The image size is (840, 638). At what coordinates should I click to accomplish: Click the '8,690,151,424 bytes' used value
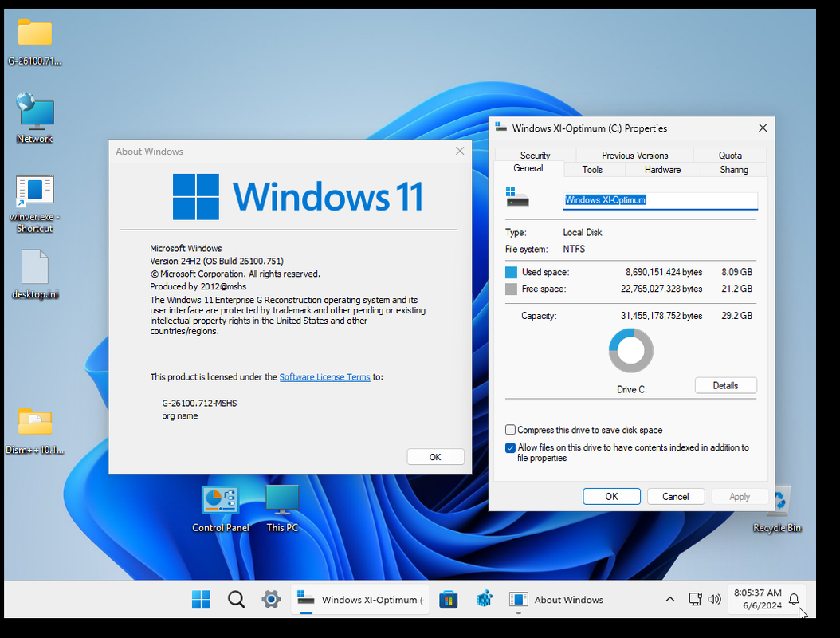(664, 272)
